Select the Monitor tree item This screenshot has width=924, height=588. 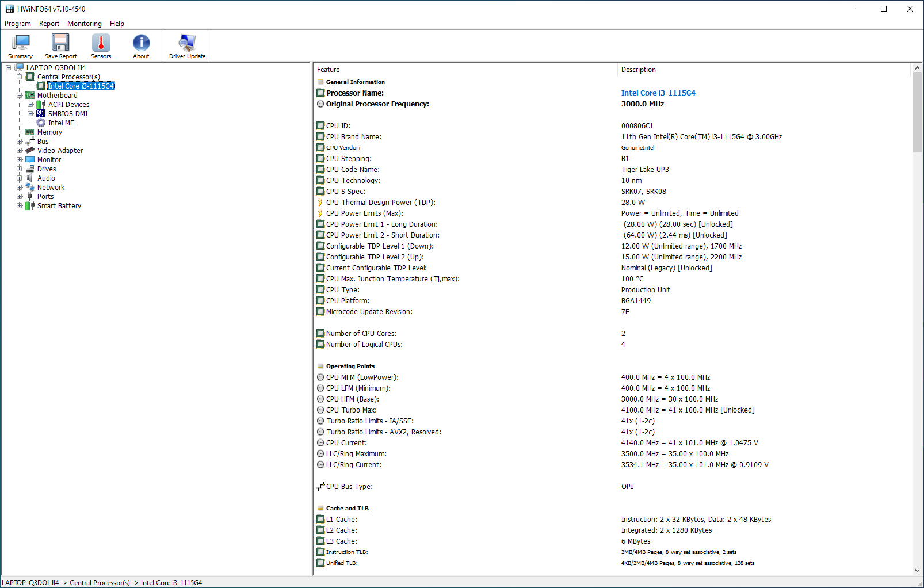49,159
